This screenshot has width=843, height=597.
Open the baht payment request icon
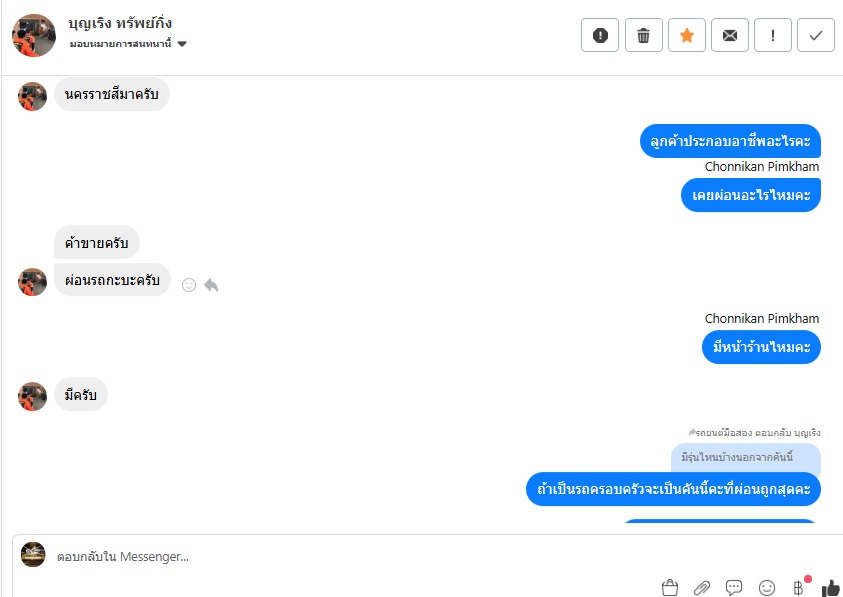pos(798,587)
